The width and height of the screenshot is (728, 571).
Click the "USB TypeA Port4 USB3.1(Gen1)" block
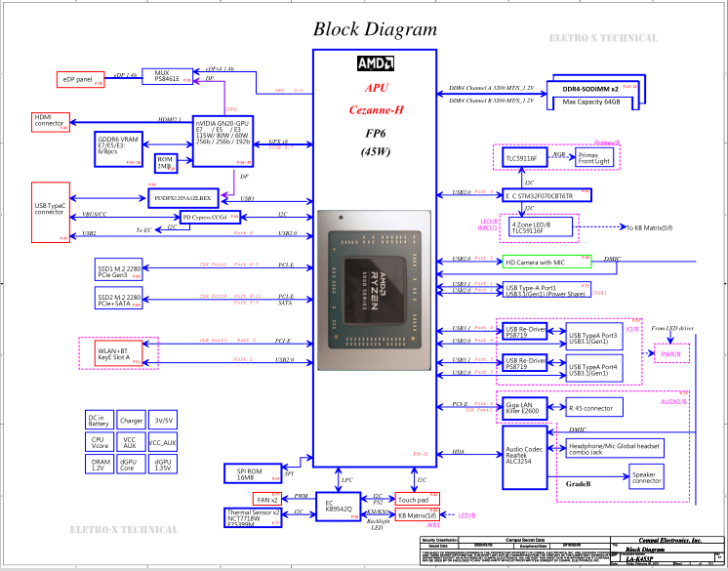(594, 369)
